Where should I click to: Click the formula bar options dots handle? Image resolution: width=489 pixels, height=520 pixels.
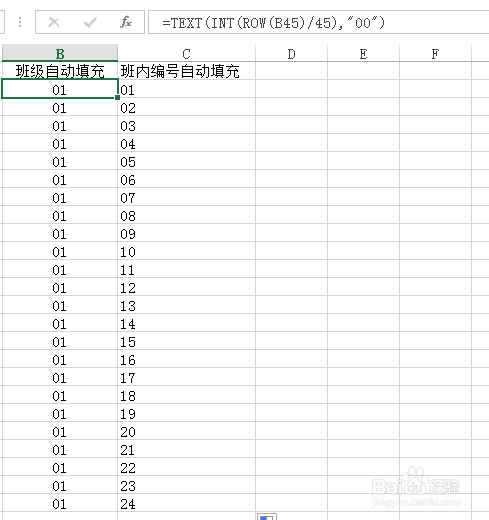(x=20, y=22)
